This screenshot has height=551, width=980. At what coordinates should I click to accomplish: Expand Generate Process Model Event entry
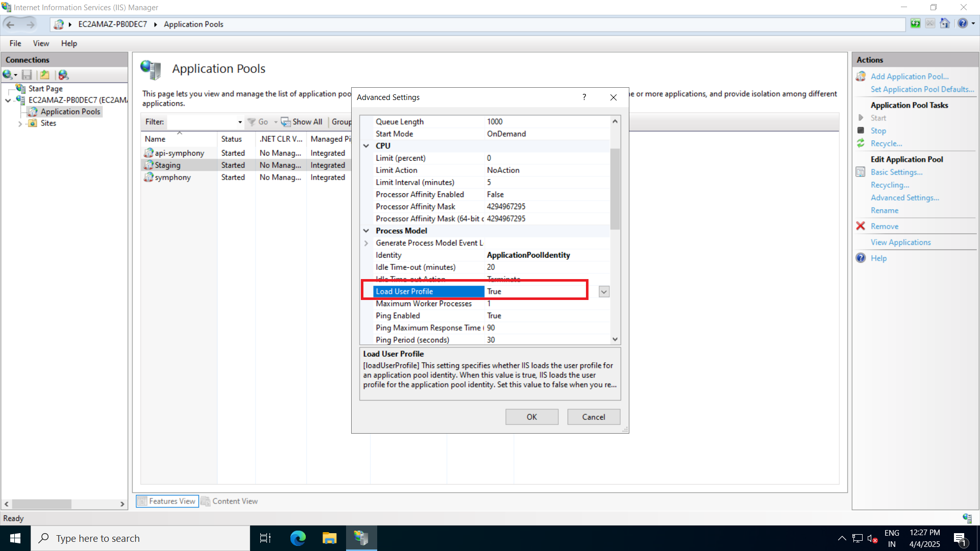[366, 243]
